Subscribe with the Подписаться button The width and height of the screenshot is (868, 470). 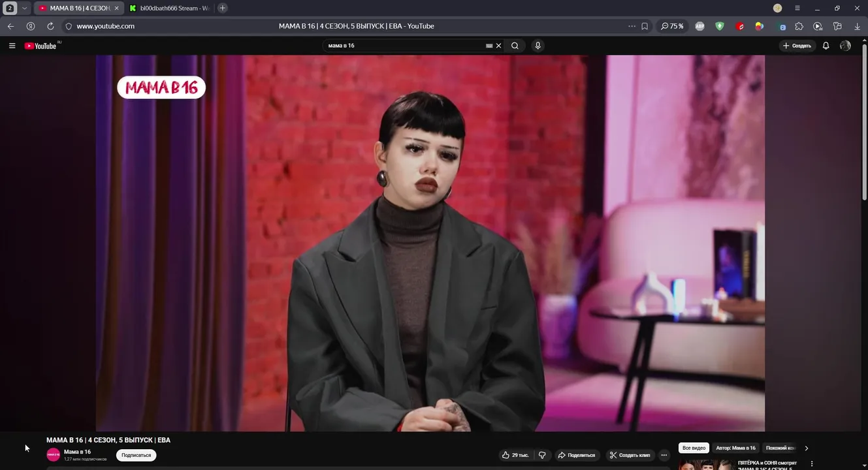coord(136,455)
